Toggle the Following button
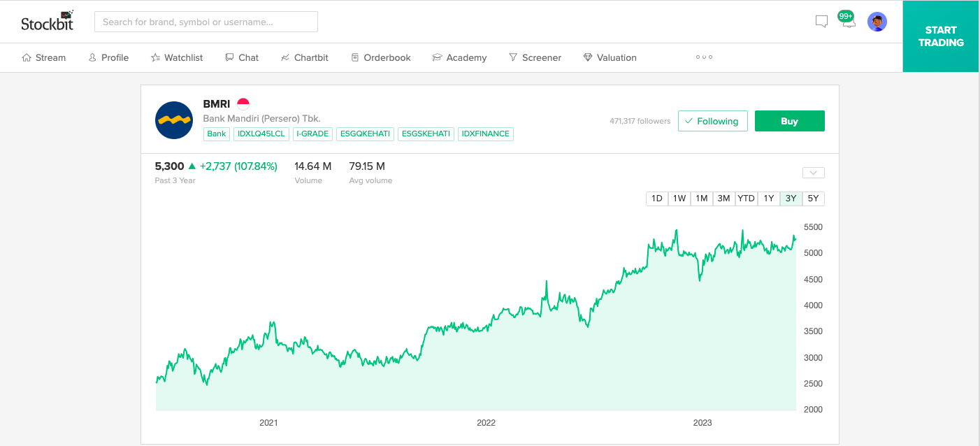 click(x=713, y=121)
